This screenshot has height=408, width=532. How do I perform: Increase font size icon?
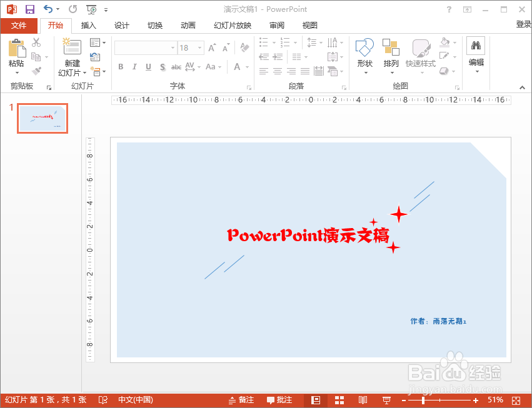[212, 48]
